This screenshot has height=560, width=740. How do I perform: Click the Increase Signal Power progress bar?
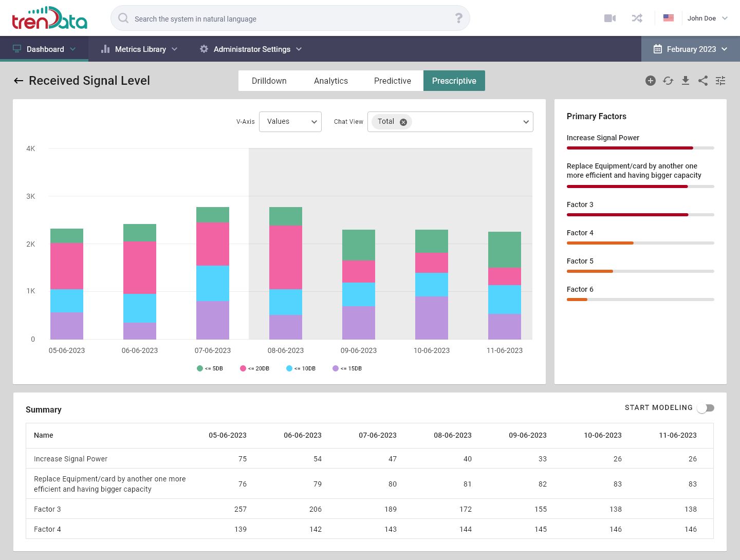pos(640,148)
